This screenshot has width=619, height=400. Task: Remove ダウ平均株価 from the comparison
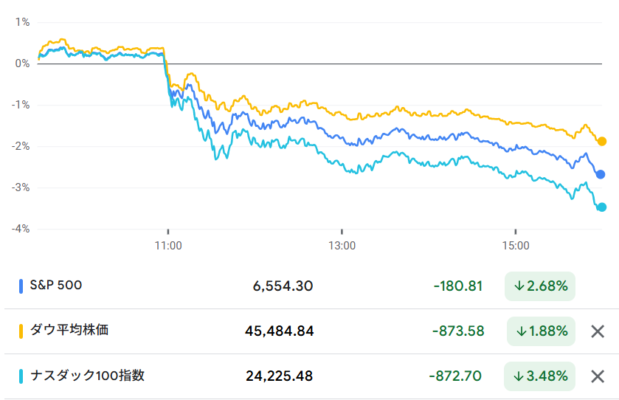click(597, 331)
